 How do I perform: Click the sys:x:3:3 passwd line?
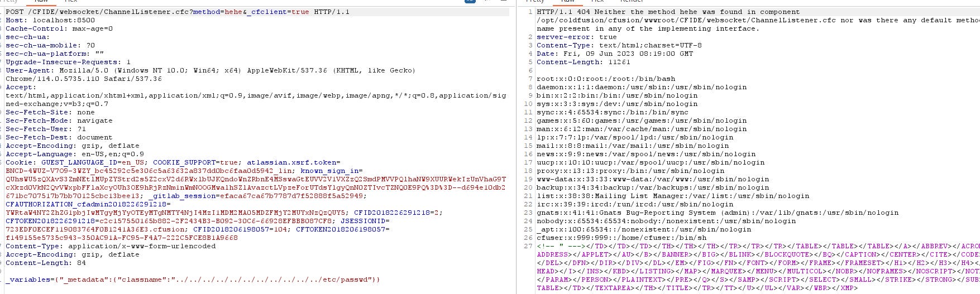[617, 104]
